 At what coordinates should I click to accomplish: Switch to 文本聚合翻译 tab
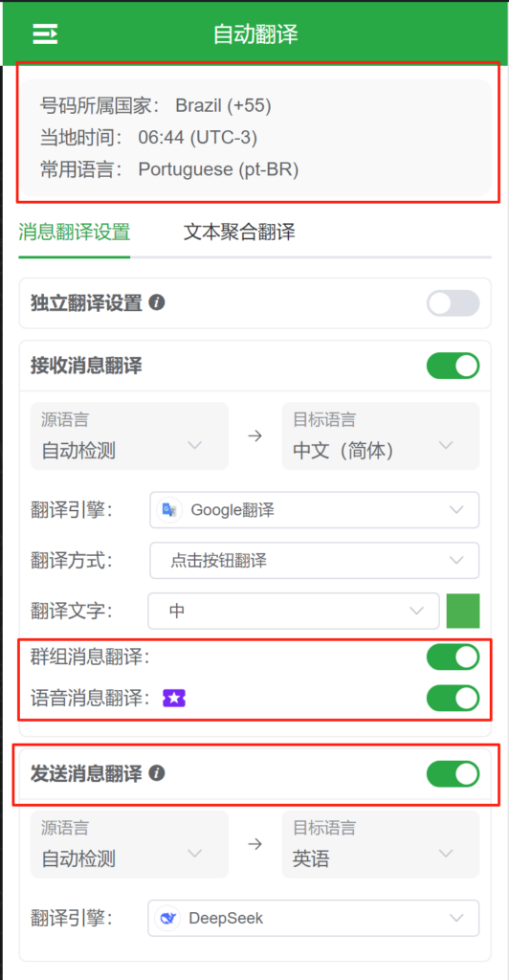tap(238, 233)
